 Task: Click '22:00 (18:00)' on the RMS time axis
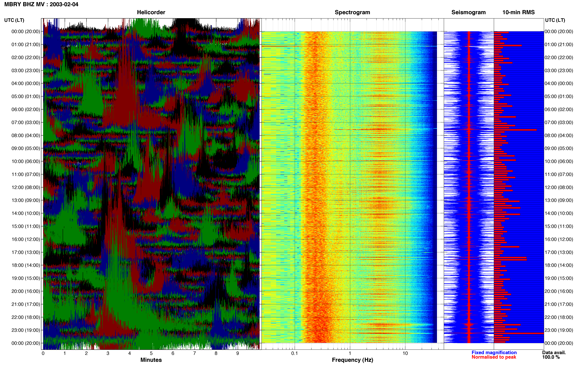tap(559, 317)
